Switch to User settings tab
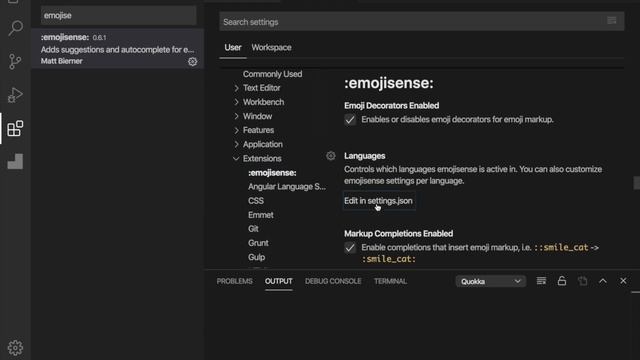 tap(233, 47)
